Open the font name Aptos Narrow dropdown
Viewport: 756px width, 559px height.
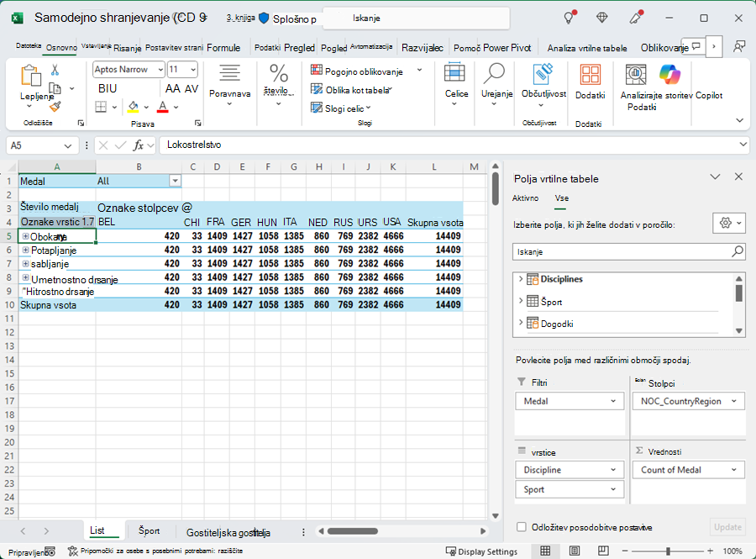tap(160, 70)
